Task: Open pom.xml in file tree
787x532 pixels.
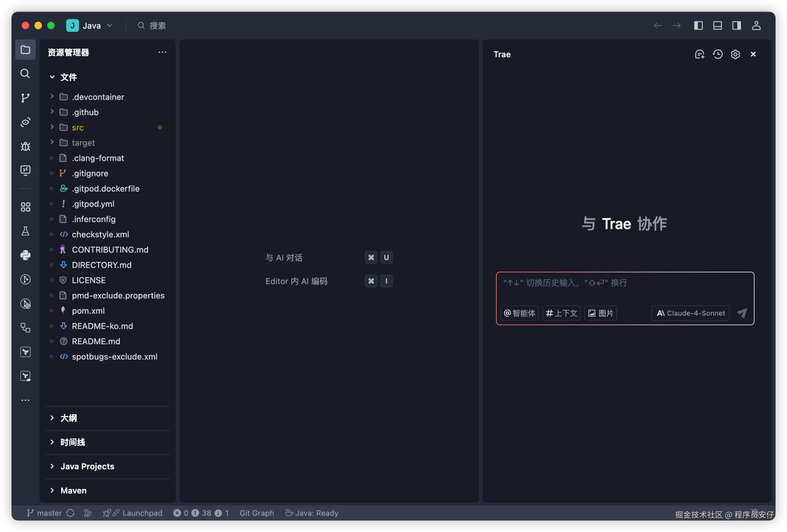Action: click(x=88, y=311)
